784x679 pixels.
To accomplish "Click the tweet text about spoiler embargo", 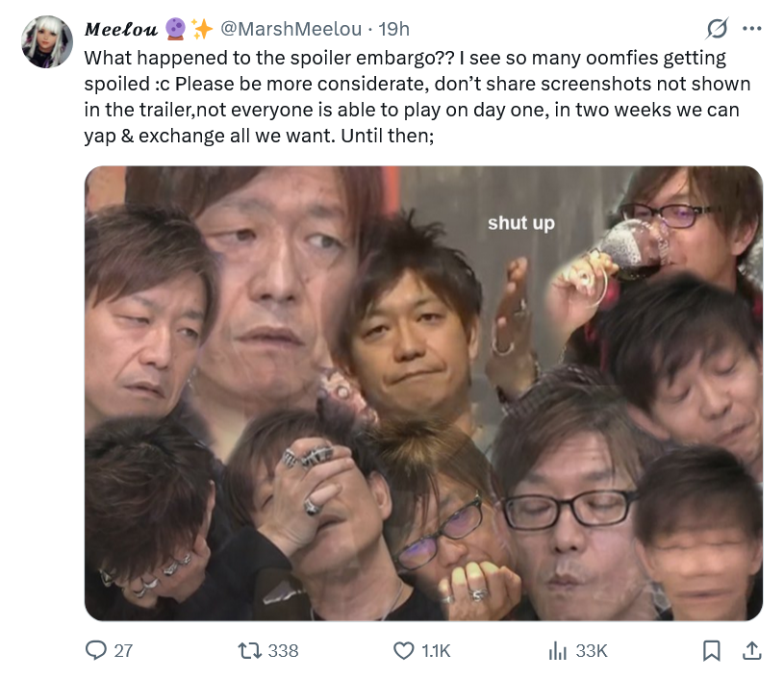I will tap(417, 96).
